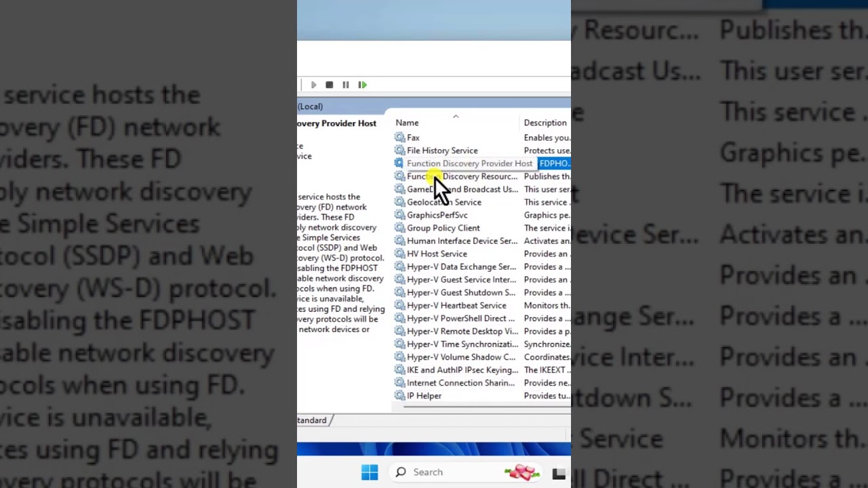Select IKE and AuthIP IPsec Keying service

pos(462,370)
